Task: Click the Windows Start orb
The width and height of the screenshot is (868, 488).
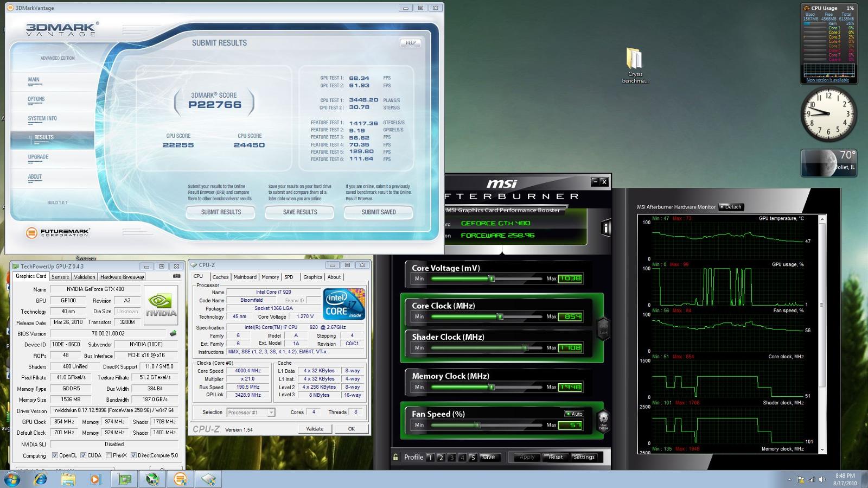Action: (x=12, y=479)
